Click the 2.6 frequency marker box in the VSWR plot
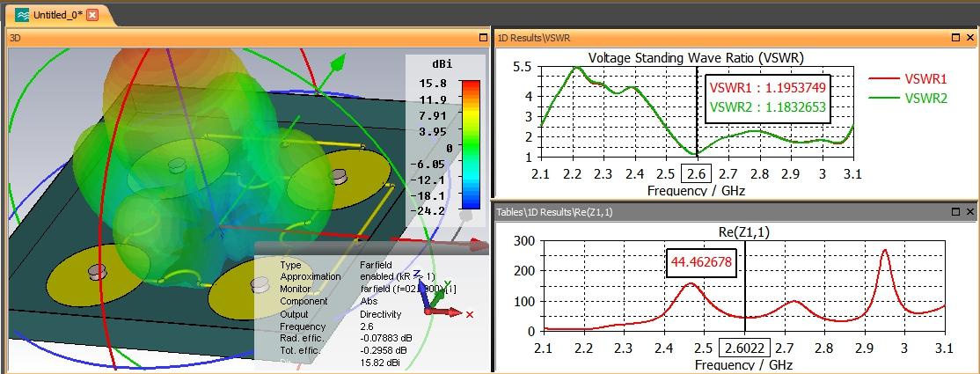The image size is (980, 374). pyautogui.click(x=697, y=174)
